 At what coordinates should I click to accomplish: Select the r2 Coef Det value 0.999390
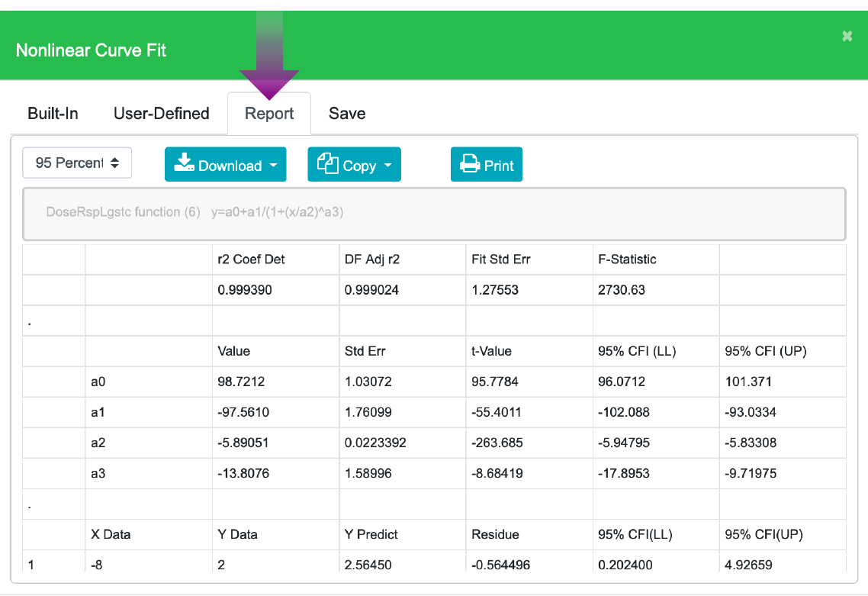[244, 290]
